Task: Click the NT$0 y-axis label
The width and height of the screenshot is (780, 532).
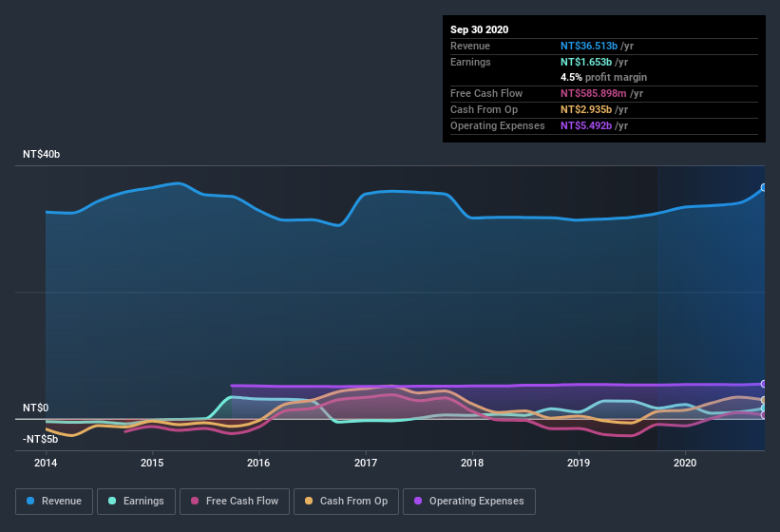Action: [36, 408]
